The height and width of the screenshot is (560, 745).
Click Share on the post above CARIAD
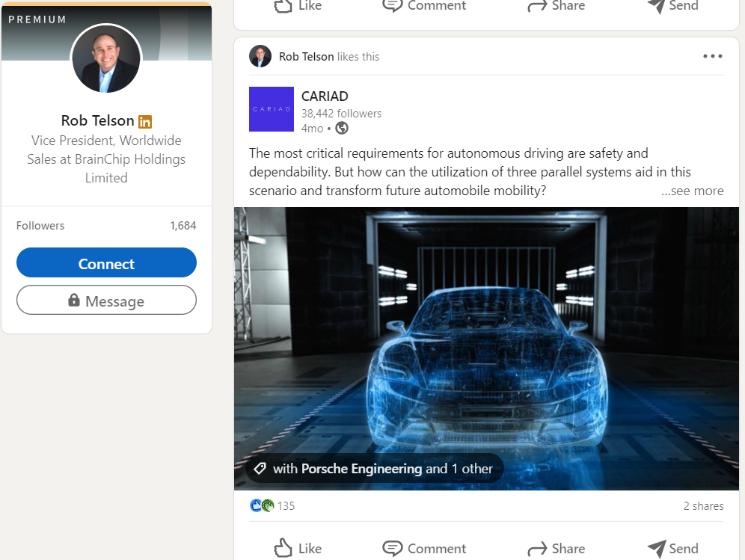click(x=556, y=6)
